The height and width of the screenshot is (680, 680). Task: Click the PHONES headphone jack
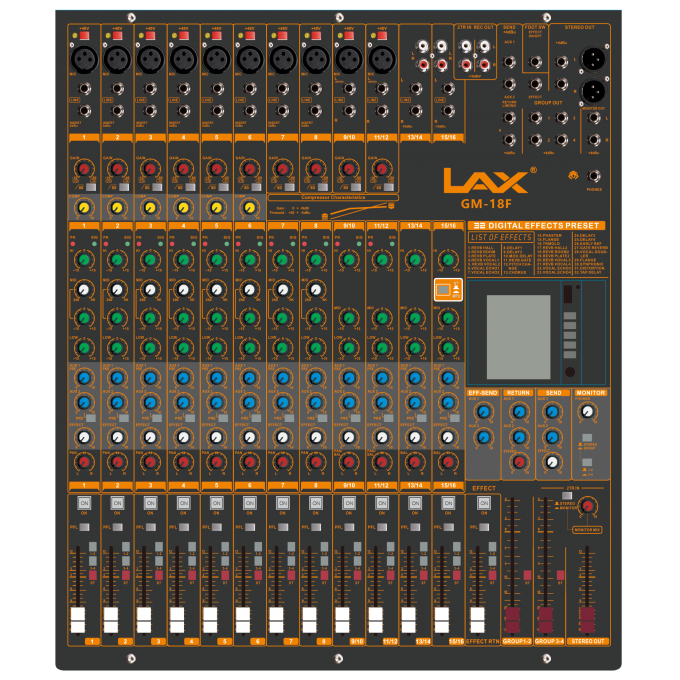(x=594, y=176)
